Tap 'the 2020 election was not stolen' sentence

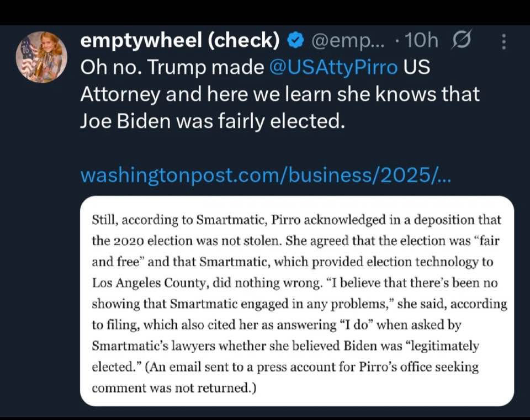point(187,241)
